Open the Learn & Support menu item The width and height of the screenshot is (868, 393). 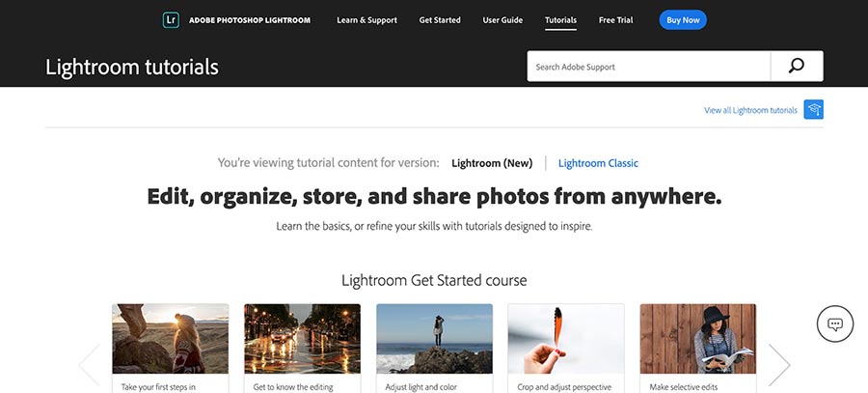click(x=366, y=20)
